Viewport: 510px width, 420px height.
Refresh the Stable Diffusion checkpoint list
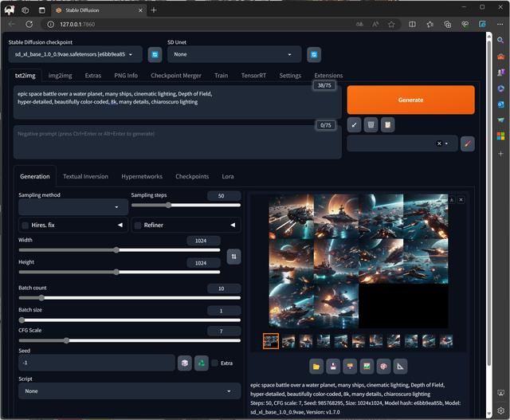point(155,54)
